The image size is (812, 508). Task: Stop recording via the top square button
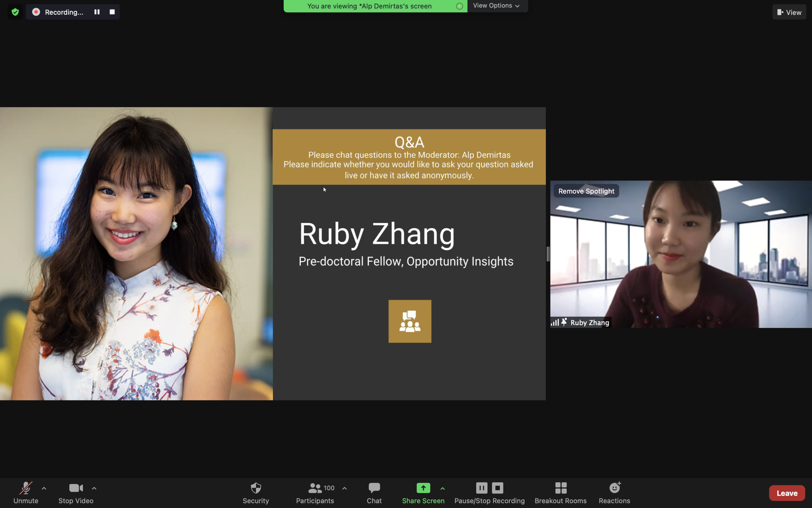click(x=112, y=12)
